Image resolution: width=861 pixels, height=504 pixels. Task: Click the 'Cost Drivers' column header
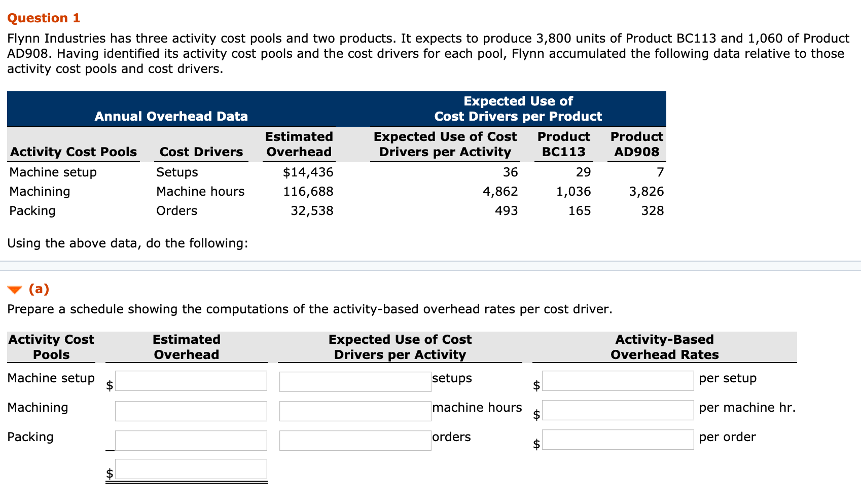click(201, 152)
